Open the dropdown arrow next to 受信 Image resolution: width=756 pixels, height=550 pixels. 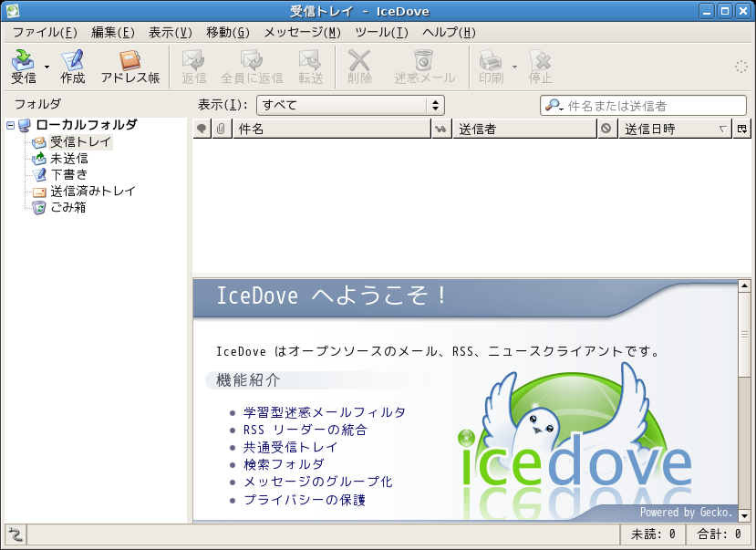coord(47,67)
